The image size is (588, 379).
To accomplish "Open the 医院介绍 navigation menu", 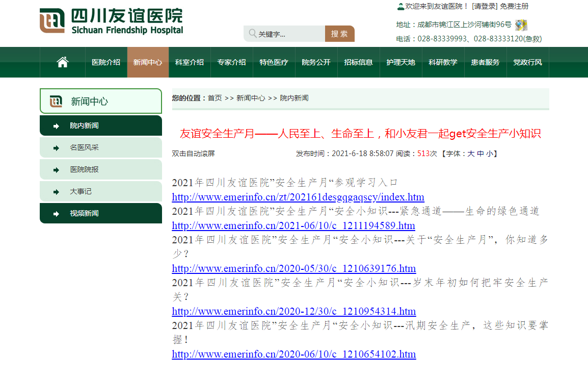I will pyautogui.click(x=106, y=62).
